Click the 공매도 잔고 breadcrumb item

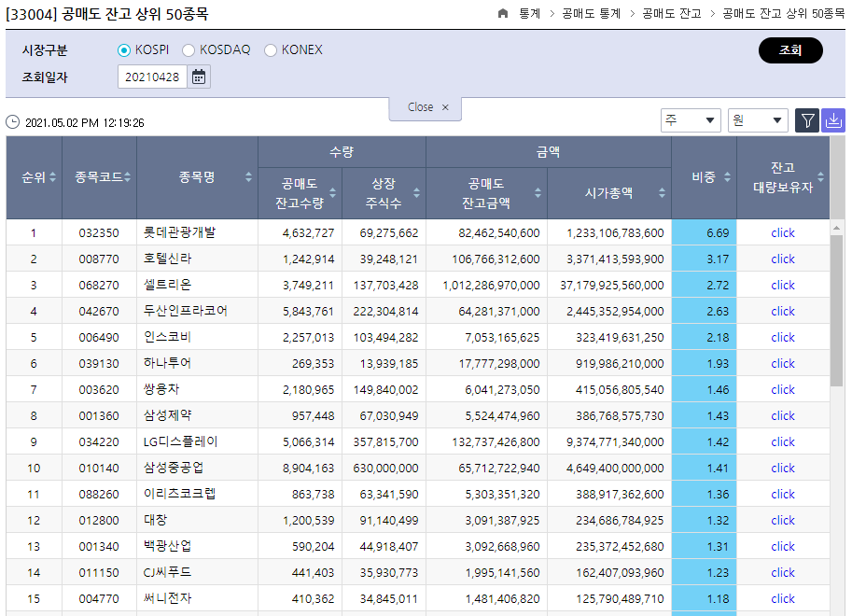[x=672, y=14]
